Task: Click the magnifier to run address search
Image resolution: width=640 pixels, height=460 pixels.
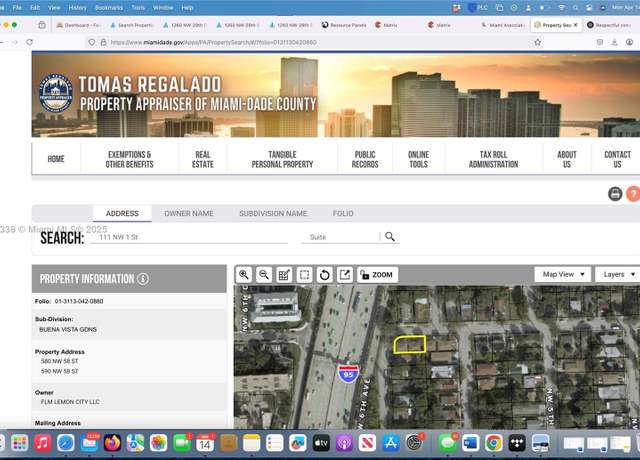Action: (x=390, y=237)
